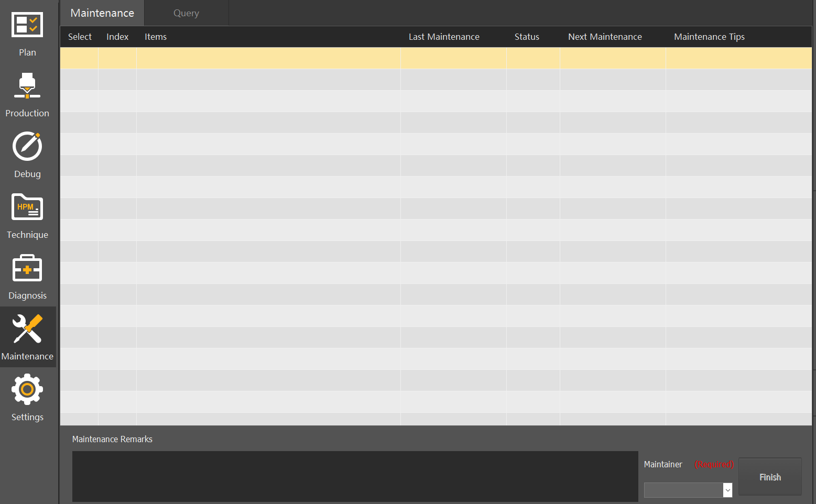Select the Maintenance tools icon in sidebar
Image resolution: width=816 pixels, height=504 pixels.
pyautogui.click(x=27, y=329)
